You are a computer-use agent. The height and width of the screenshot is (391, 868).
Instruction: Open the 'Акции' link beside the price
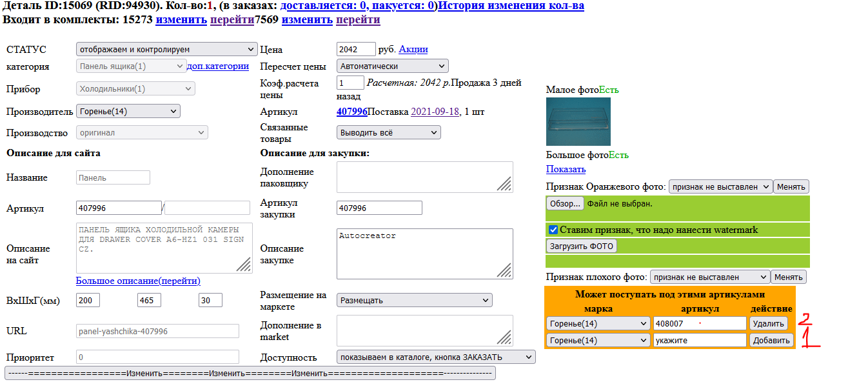click(413, 49)
